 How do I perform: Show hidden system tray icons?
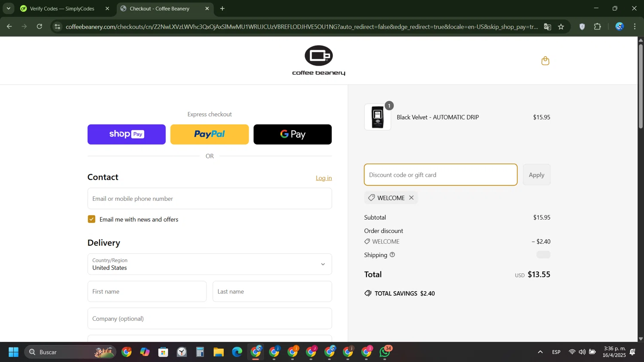pyautogui.click(x=540, y=352)
